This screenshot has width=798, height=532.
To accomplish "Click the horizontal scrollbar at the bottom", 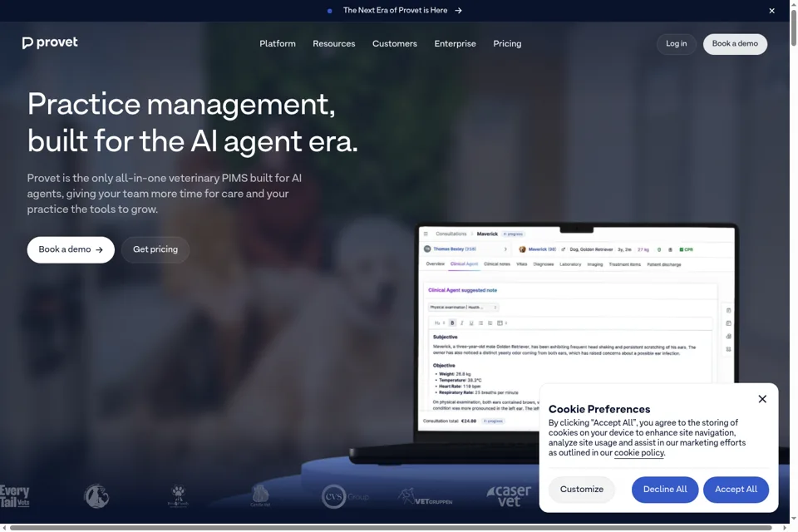I will point(391,528).
